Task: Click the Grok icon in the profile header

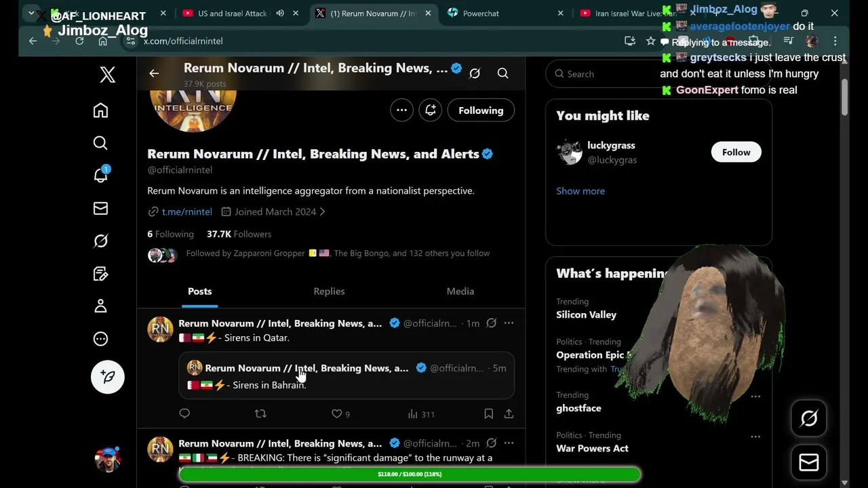Action: (x=475, y=73)
